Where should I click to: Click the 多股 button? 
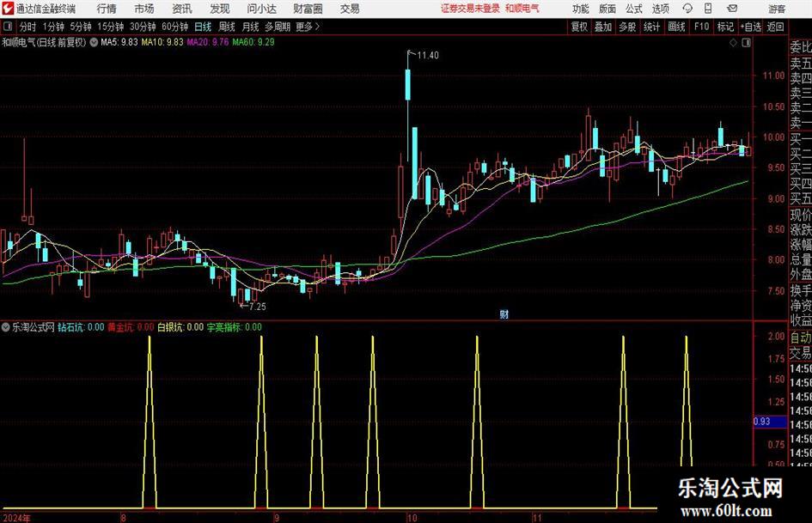coord(627,27)
